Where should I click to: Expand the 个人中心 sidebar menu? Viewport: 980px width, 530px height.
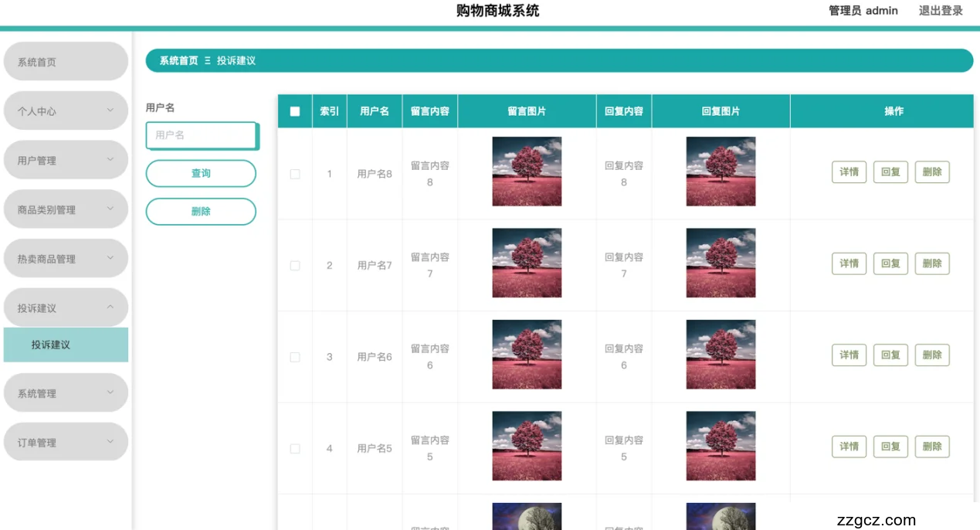point(66,111)
